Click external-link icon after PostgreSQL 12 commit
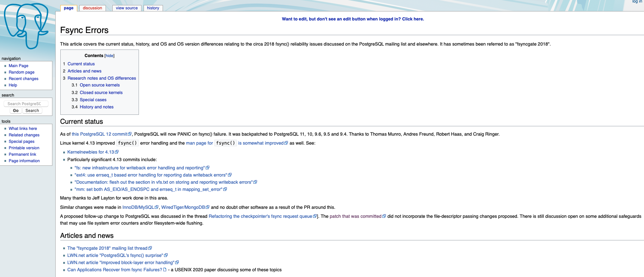The height and width of the screenshot is (277, 644). tap(130, 134)
